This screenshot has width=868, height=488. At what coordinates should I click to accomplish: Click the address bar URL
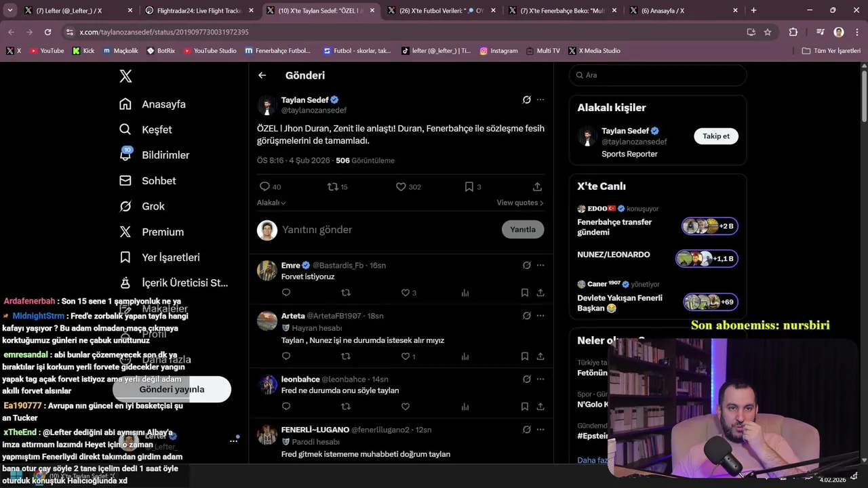click(x=164, y=32)
